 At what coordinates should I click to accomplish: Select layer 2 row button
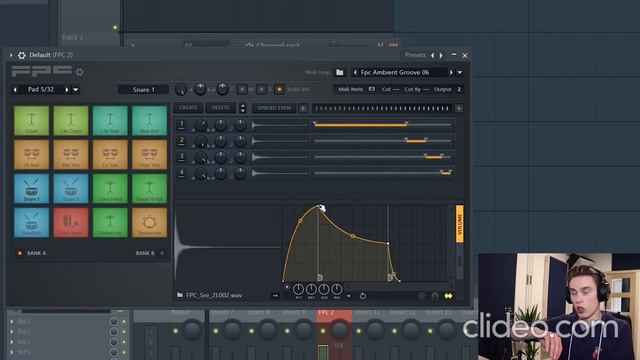182,141
